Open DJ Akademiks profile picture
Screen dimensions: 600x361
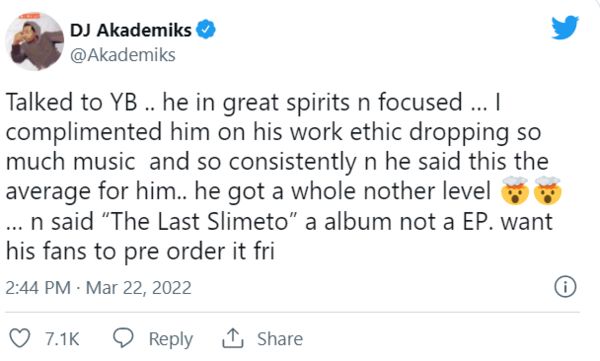coord(35,41)
